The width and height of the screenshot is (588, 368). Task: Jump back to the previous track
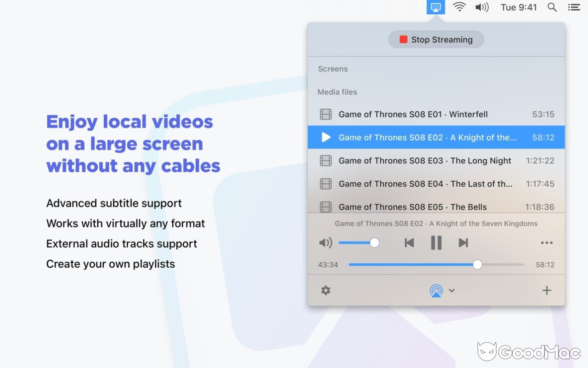[x=409, y=242]
